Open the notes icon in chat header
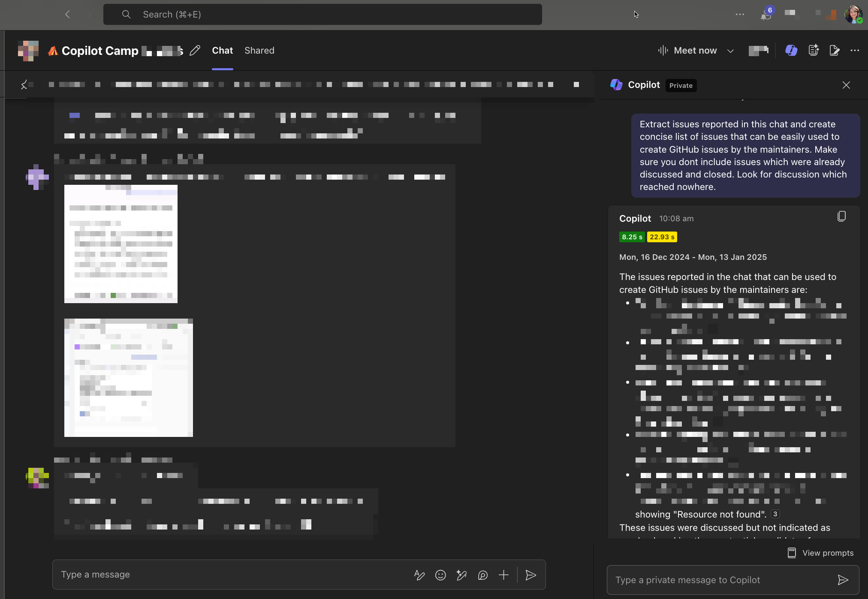Viewport: 868px width, 599px height. (x=813, y=51)
